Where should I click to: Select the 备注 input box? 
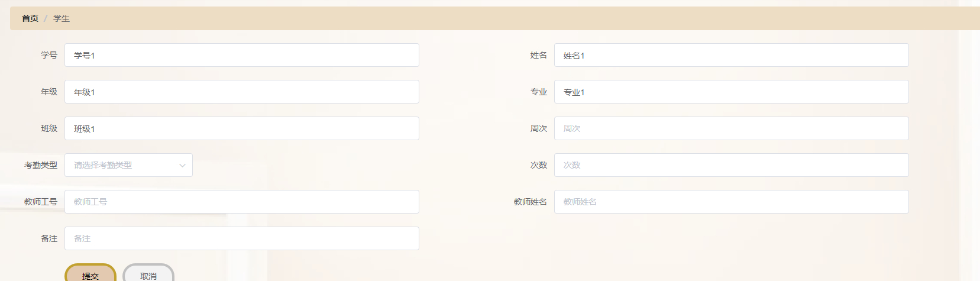[241, 238]
